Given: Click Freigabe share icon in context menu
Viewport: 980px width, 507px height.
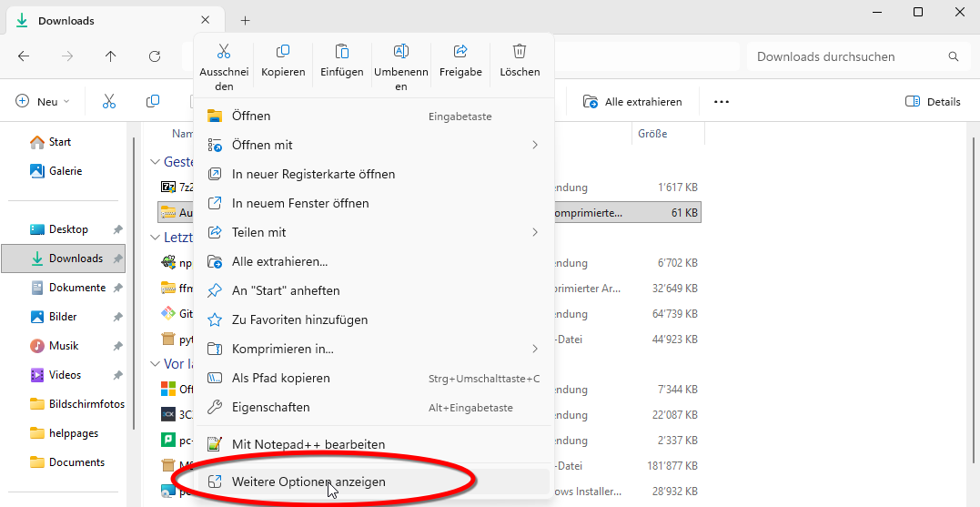Looking at the screenshot, I should [x=460, y=51].
